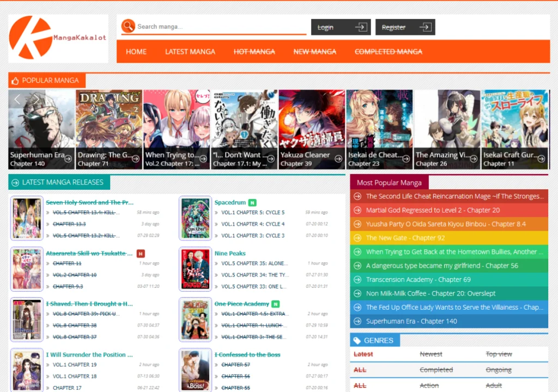Open the Spacedrum cover thumbnail

click(x=196, y=218)
